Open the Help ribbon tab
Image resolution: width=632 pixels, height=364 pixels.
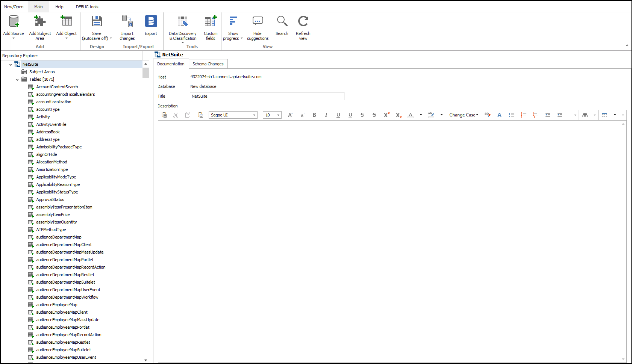point(59,7)
